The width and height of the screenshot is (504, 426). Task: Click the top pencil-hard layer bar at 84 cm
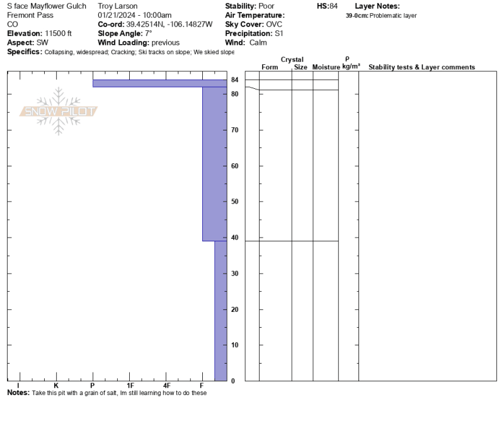tap(160, 84)
